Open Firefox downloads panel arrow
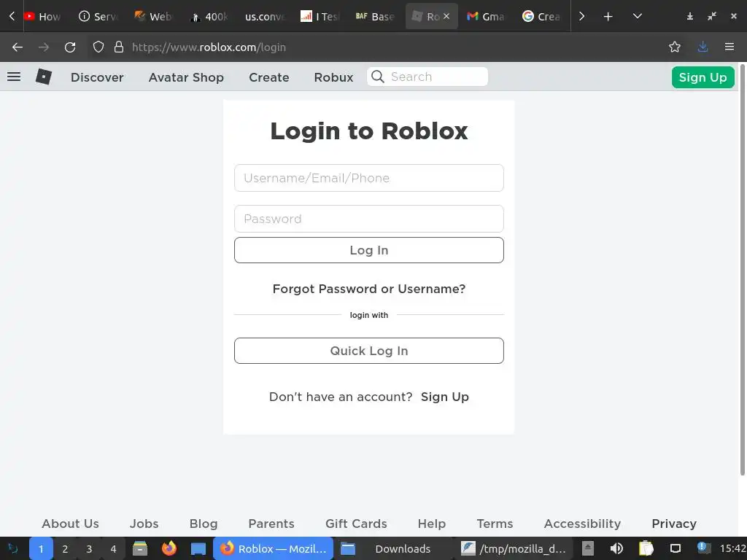This screenshot has width=747, height=560. [703, 47]
